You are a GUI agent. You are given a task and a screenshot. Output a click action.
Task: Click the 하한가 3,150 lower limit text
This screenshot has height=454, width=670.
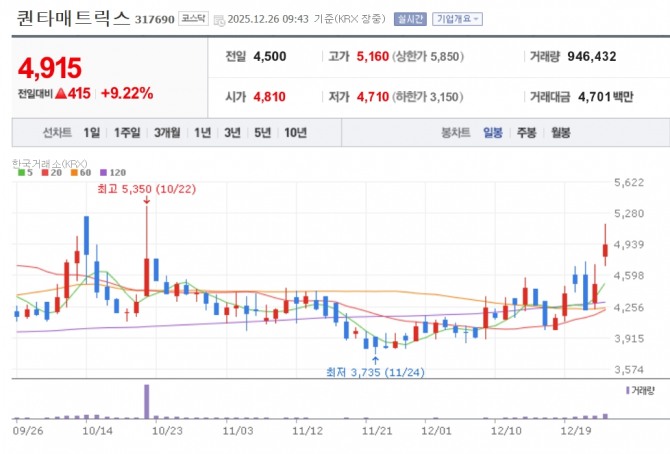(x=428, y=97)
